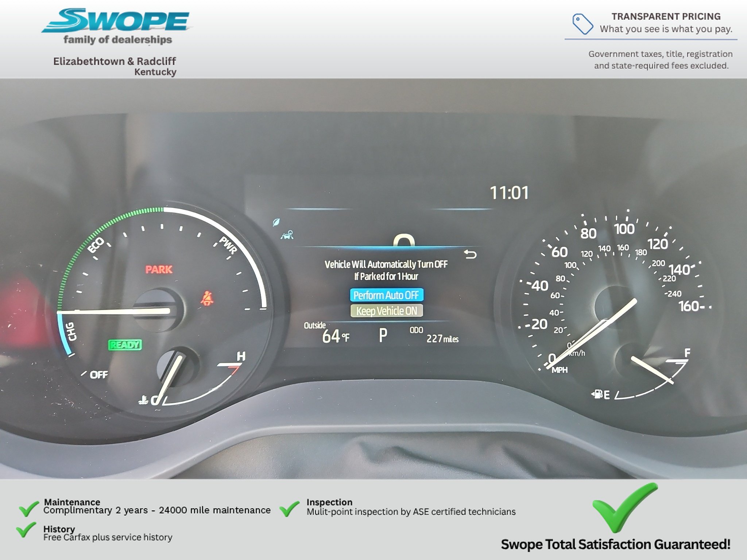
Task: Click the F mark on fuel gauge
Action: coord(687,353)
